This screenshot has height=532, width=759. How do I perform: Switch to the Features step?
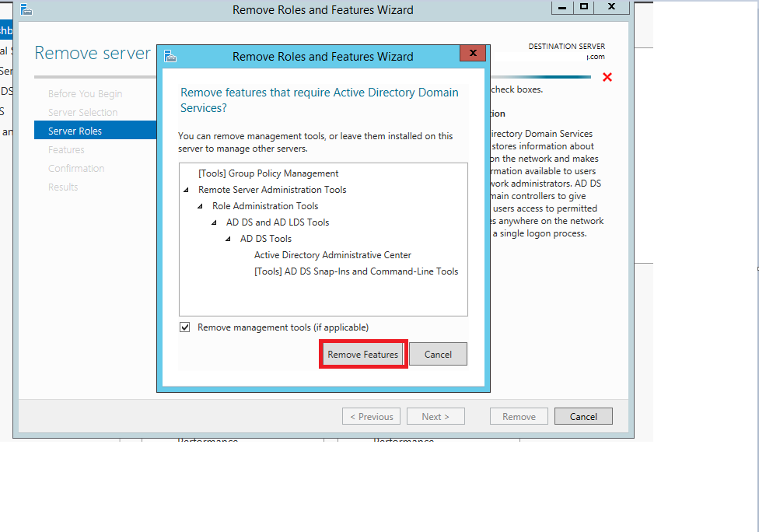coord(67,149)
